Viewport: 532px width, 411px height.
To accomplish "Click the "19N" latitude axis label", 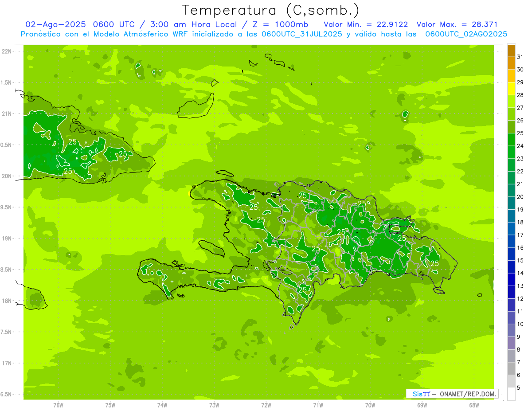I will tap(7, 239).
